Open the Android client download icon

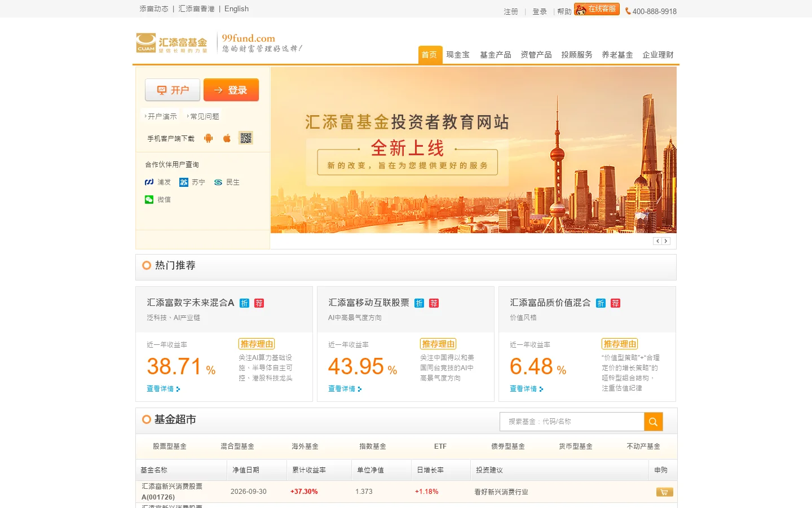pos(209,138)
